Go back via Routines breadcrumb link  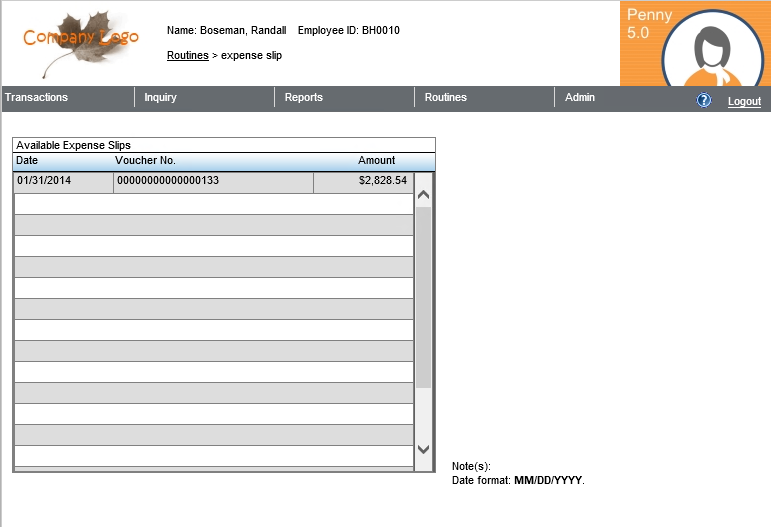(x=187, y=56)
